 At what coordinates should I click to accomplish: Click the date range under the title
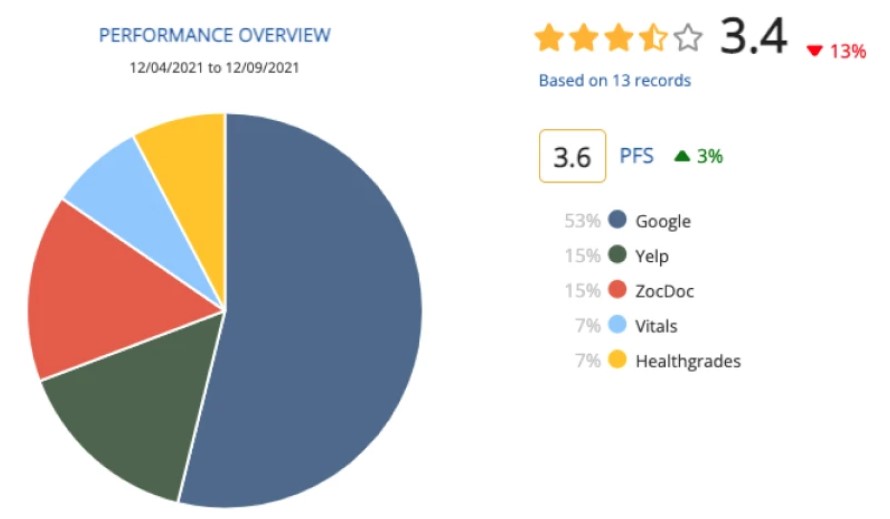pos(214,69)
